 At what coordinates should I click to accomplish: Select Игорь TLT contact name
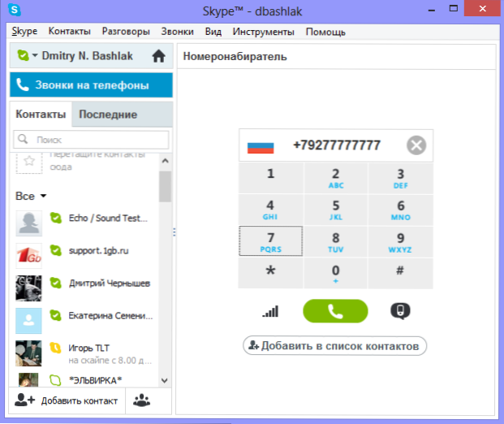click(88, 348)
